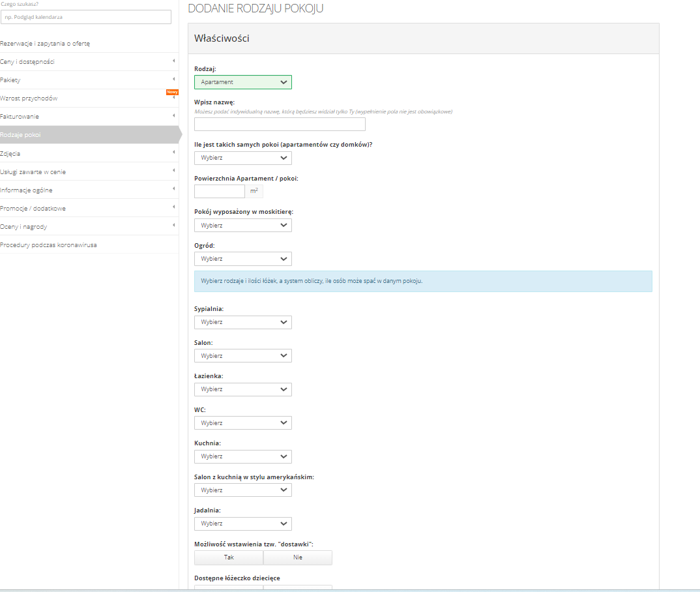Image resolution: width=700 pixels, height=592 pixels.
Task: Expand the Pakiety menu arrow
Action: pyautogui.click(x=173, y=80)
